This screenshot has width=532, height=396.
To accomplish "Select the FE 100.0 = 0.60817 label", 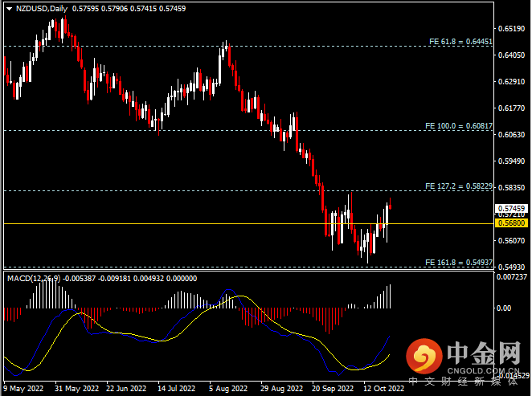I will click(x=459, y=126).
